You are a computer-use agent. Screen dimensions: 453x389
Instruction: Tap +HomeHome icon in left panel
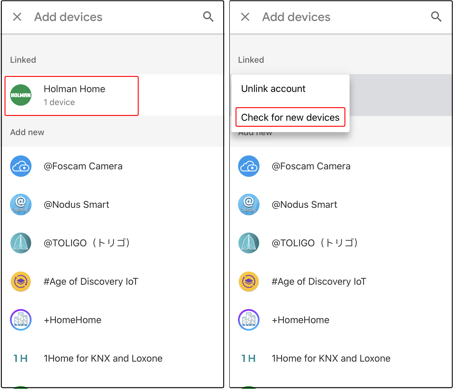(21, 320)
